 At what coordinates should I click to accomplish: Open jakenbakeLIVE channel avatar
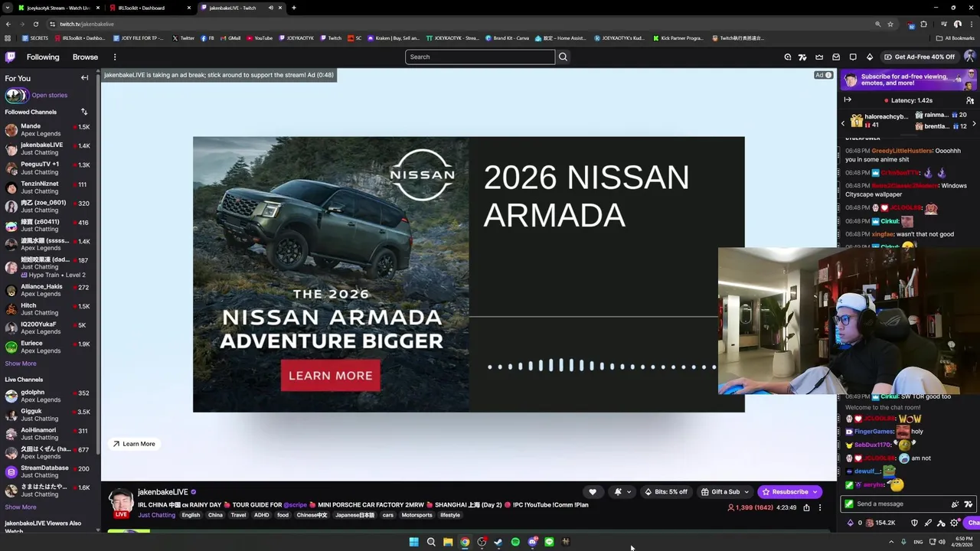coord(120,501)
